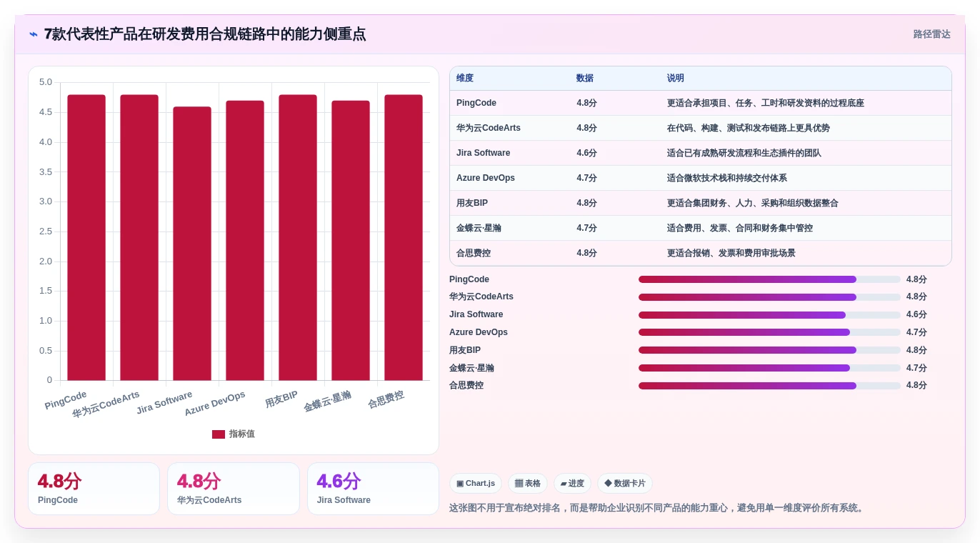This screenshot has height=543, width=980.
Task: Open the 华为云CodeArts 4.8分 data card
Action: 234,489
